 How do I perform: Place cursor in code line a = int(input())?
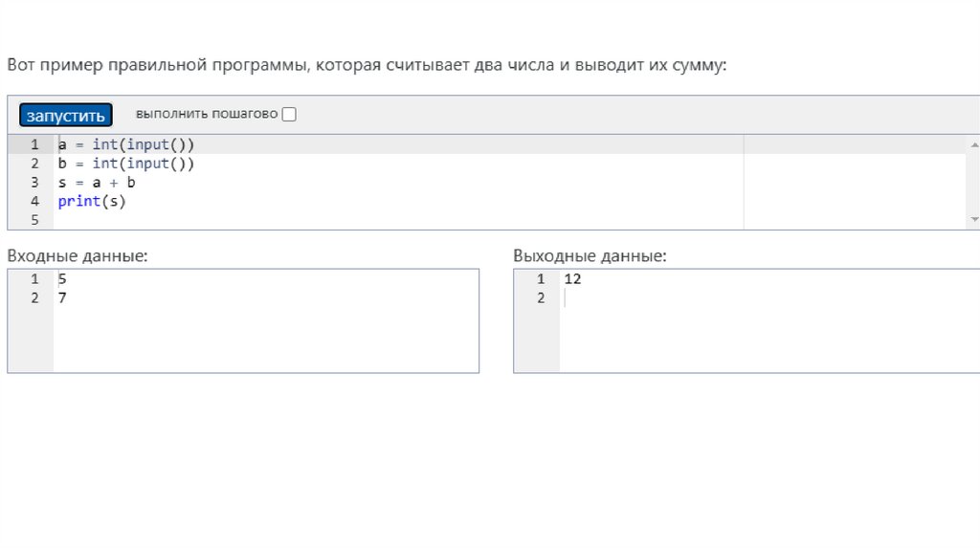point(126,144)
